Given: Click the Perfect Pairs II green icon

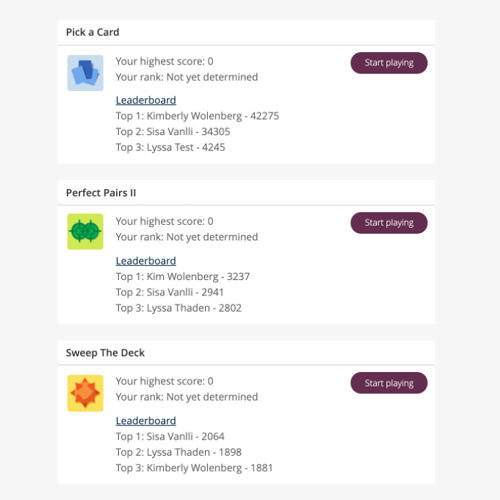Looking at the screenshot, I should pos(85,232).
